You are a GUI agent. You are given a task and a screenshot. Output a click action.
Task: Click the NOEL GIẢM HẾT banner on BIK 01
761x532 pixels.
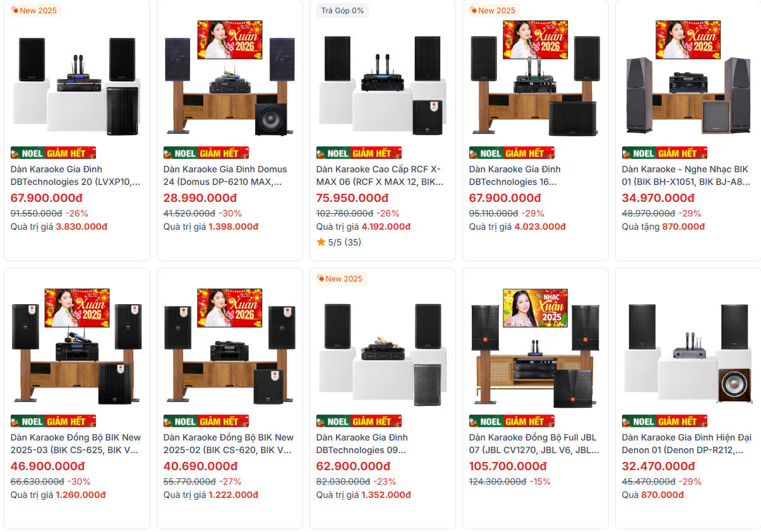coord(664,153)
